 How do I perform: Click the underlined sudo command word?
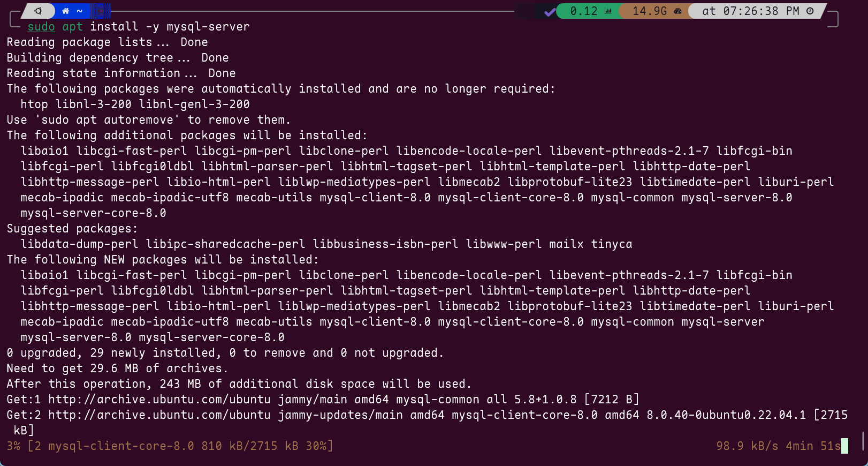pyautogui.click(x=41, y=27)
